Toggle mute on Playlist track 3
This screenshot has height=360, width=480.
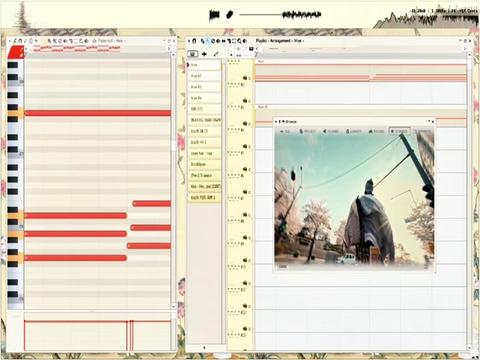[245, 123]
